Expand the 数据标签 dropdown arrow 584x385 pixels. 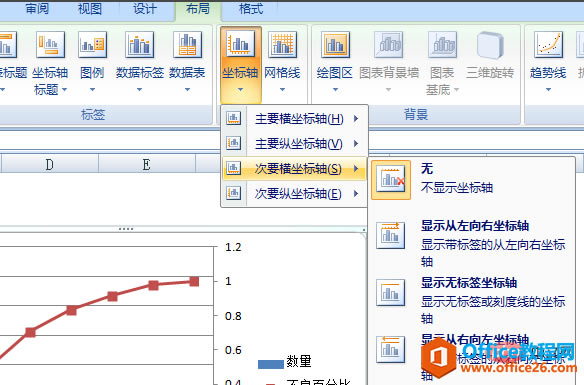139,89
